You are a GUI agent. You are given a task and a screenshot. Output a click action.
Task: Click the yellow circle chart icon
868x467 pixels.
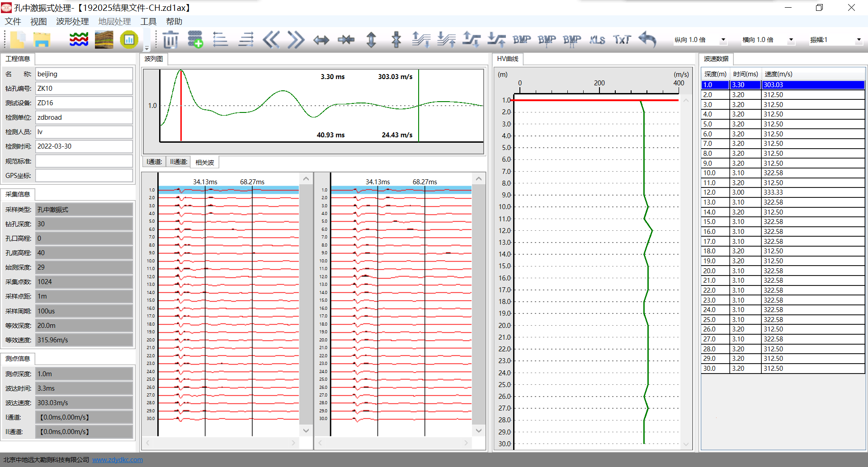point(129,40)
